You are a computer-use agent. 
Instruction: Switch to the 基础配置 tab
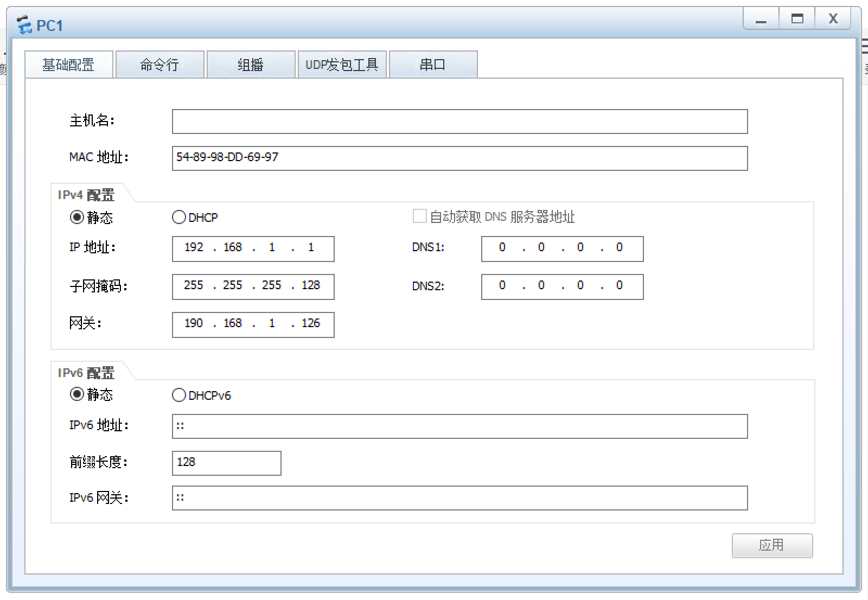[x=69, y=65]
